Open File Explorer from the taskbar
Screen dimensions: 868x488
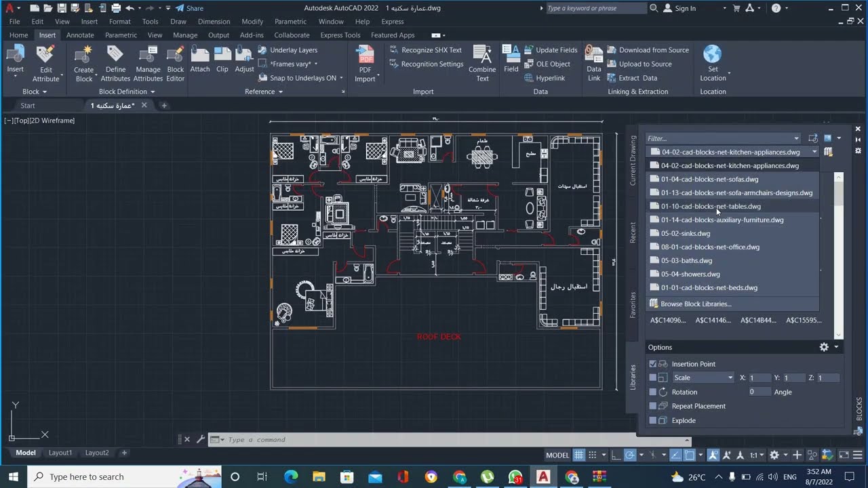(319, 476)
